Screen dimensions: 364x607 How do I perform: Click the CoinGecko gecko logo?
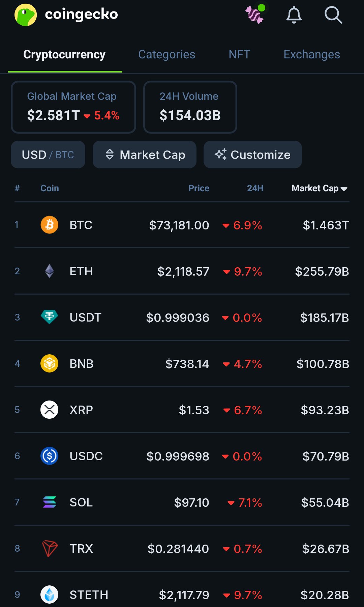26,15
